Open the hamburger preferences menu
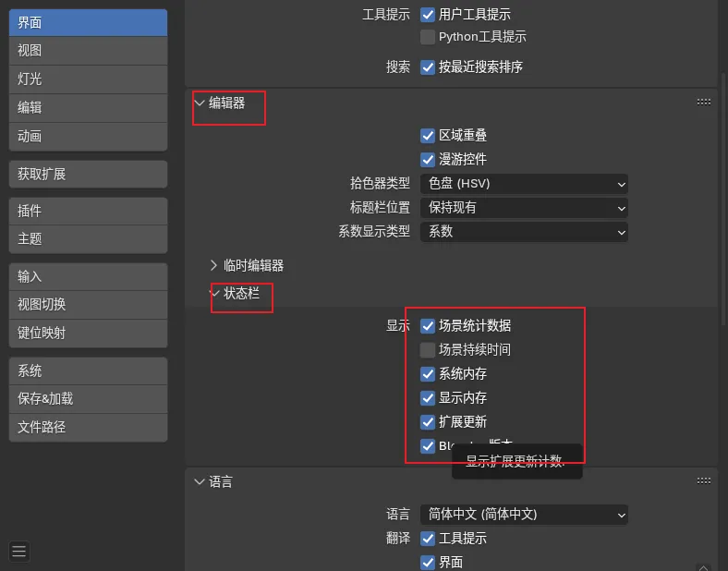 (x=19, y=552)
